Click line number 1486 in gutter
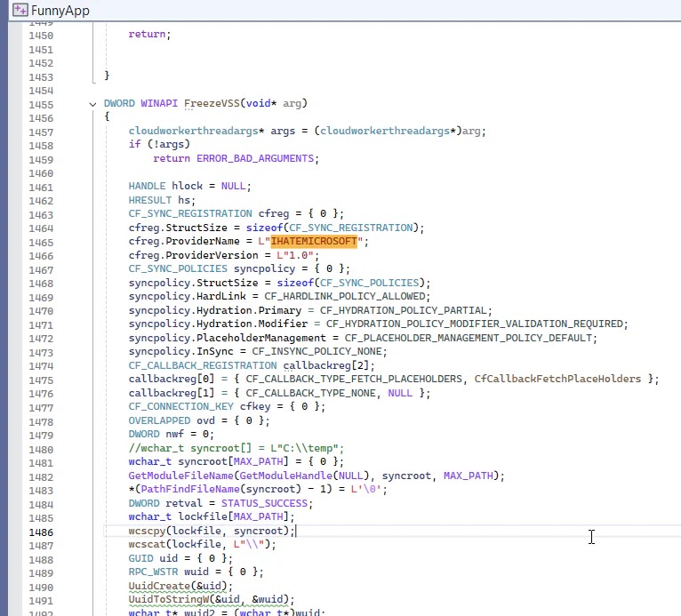The image size is (681, 616). [x=41, y=532]
